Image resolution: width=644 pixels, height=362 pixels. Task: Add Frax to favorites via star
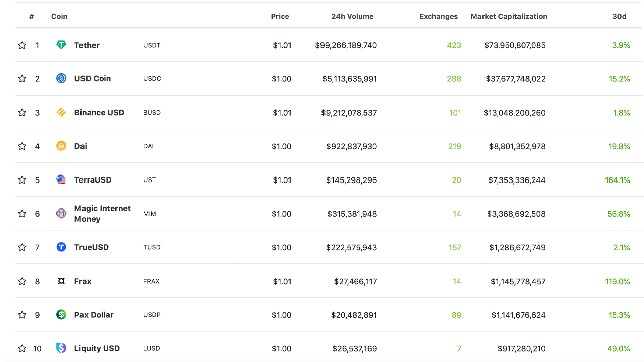pyautogui.click(x=22, y=281)
